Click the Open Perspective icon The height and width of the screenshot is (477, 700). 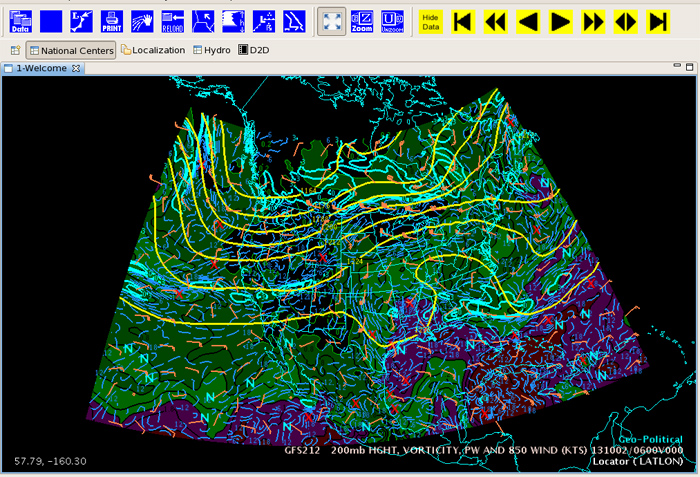[15, 50]
